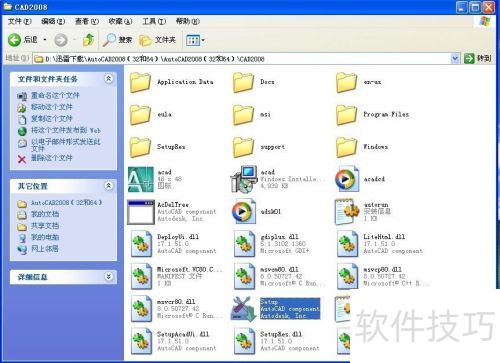The height and width of the screenshot is (363, 500).
Task: Open the support folder
Action: click(x=259, y=147)
